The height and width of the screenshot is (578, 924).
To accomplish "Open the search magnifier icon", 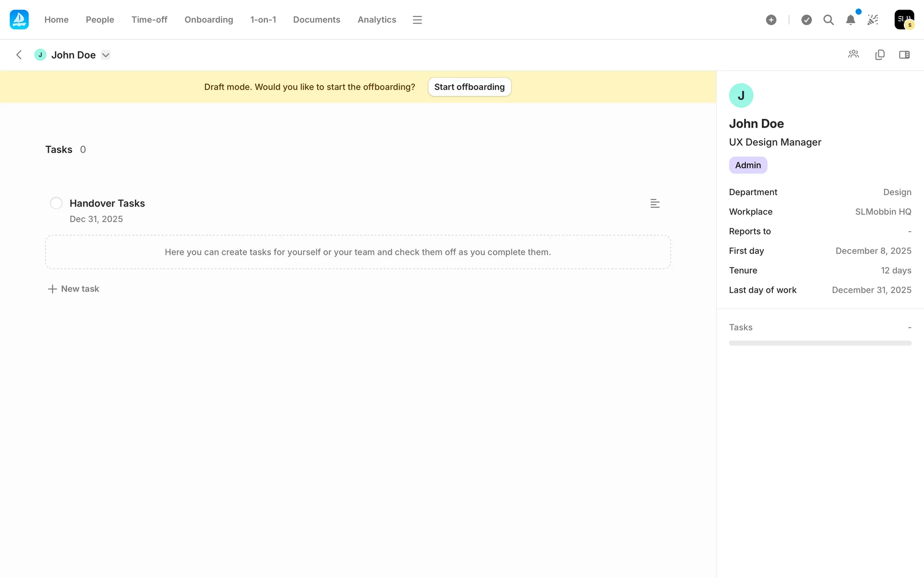I will coord(828,20).
